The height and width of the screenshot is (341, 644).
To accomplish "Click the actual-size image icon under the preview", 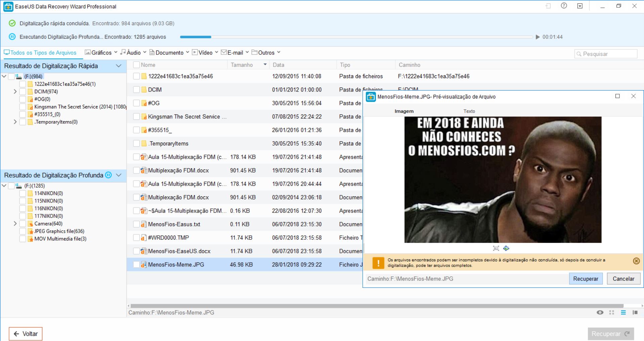I will point(506,248).
